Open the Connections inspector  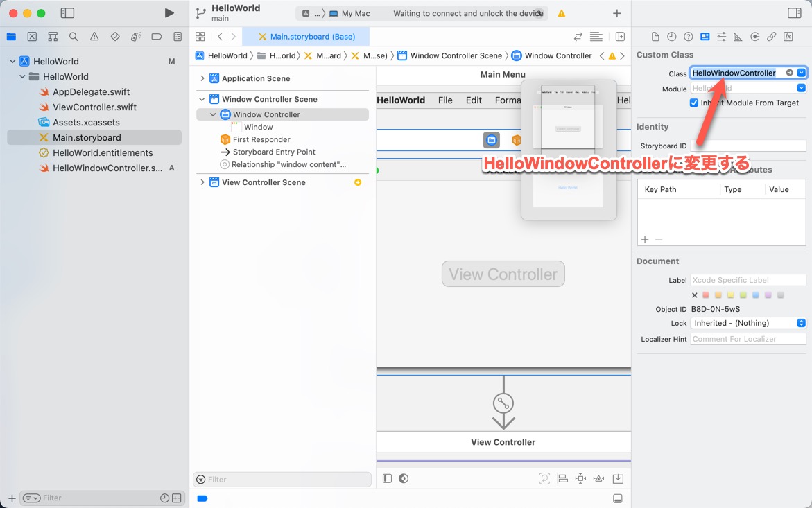pyautogui.click(x=755, y=37)
